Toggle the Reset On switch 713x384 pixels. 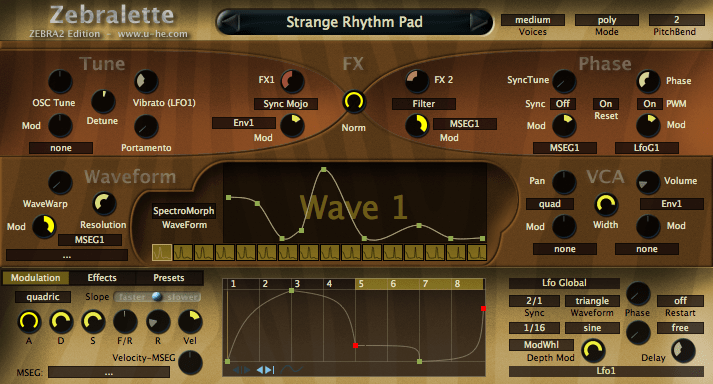(x=606, y=104)
